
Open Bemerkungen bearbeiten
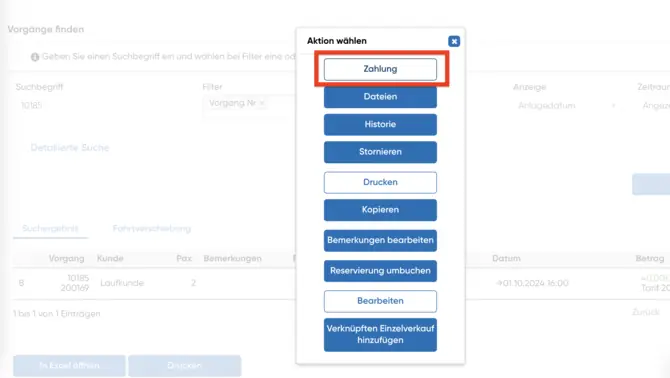380,240
